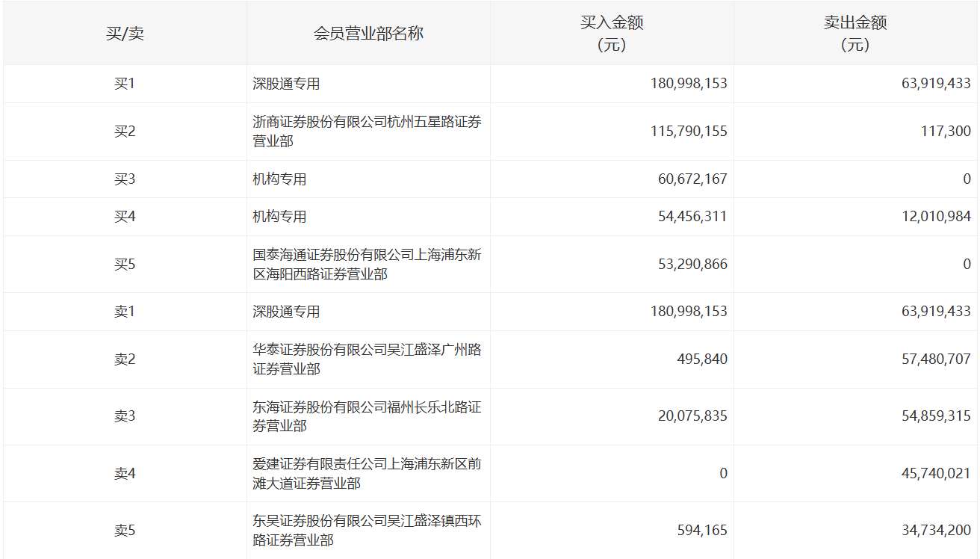980x559 pixels.
Task: Select the 卖1 row label
Action: click(x=125, y=312)
